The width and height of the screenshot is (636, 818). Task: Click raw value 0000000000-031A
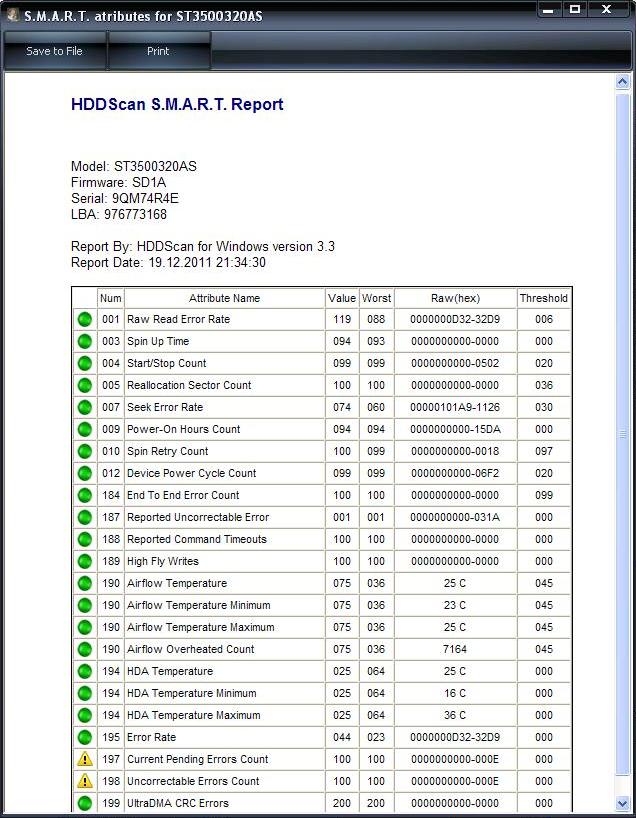tap(455, 517)
